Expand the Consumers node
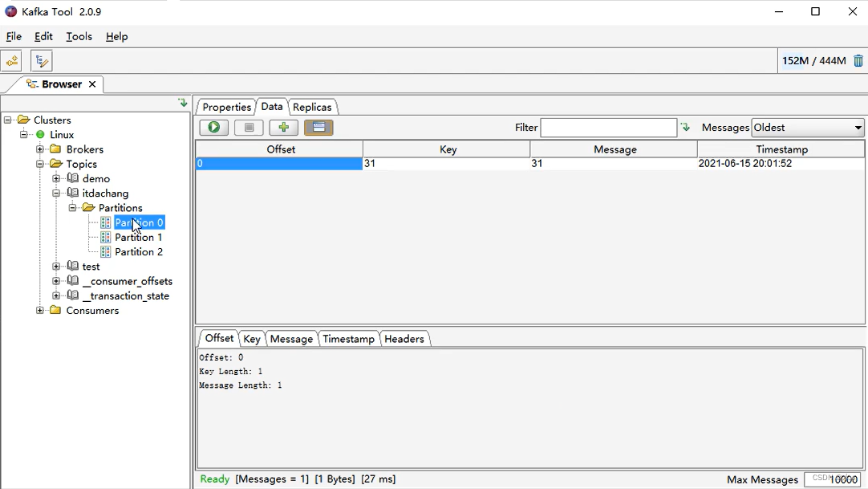This screenshot has height=489, width=868. (x=40, y=310)
